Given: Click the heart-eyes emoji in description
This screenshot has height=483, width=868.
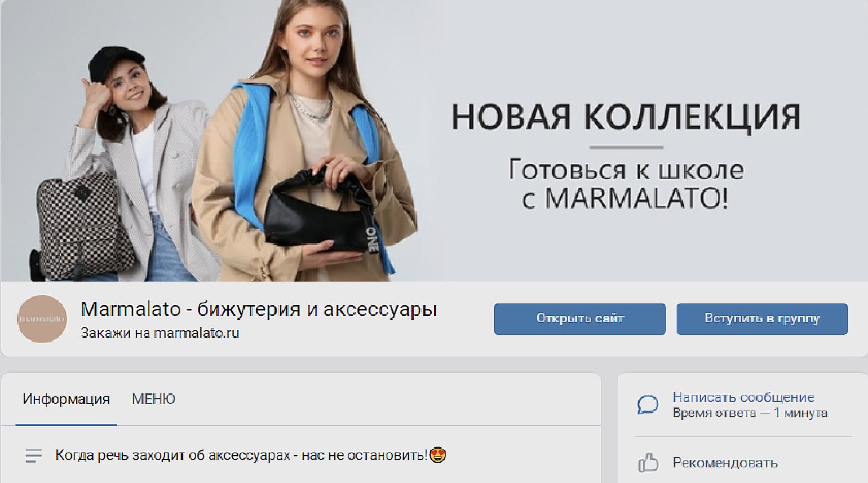Looking at the screenshot, I should point(437,455).
